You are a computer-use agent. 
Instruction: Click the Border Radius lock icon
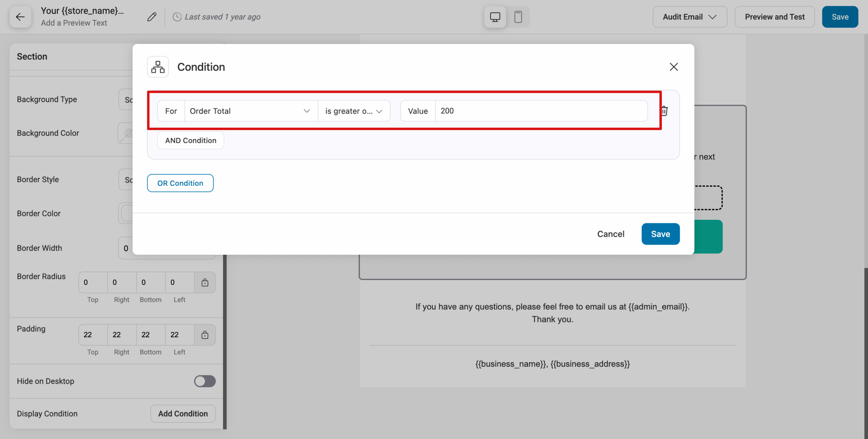tap(205, 282)
